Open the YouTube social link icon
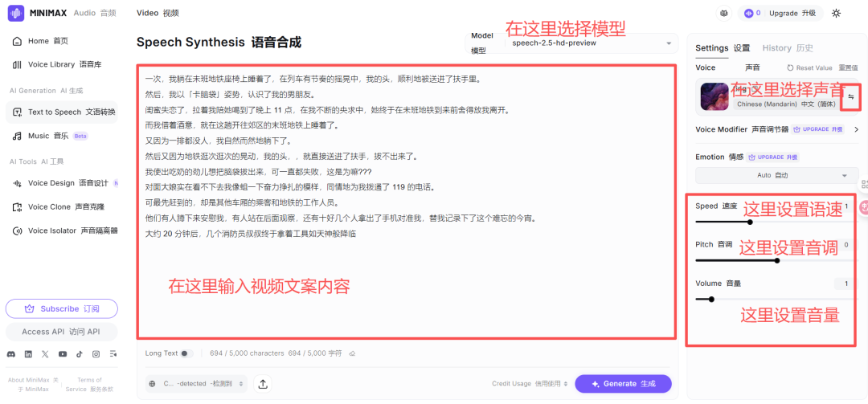This screenshot has width=868, height=404. (63, 353)
